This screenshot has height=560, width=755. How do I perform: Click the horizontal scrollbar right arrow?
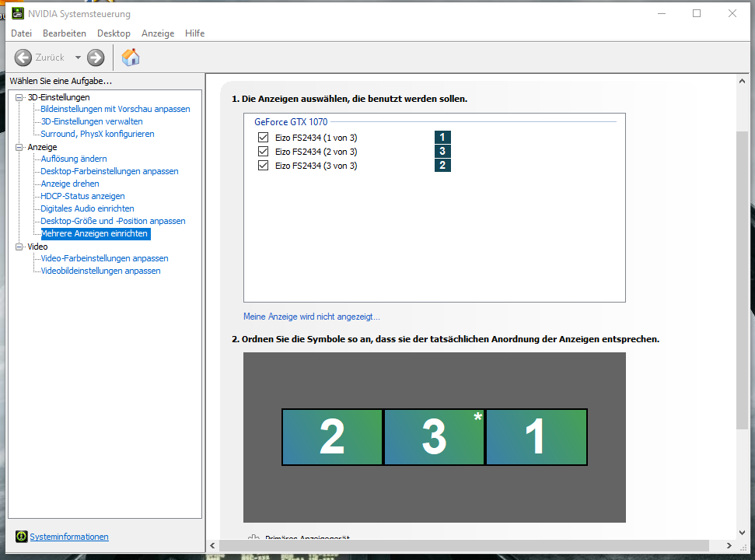point(729,545)
